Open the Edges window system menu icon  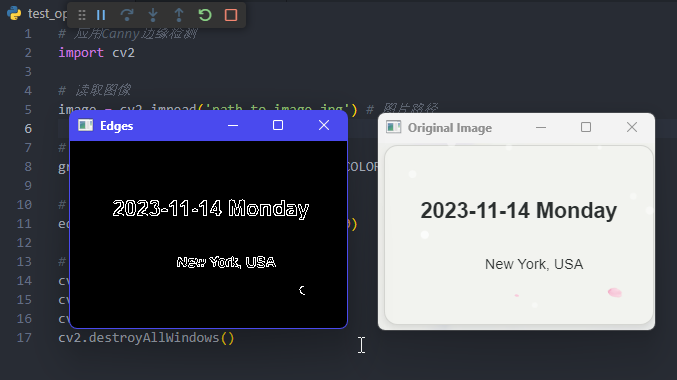point(85,125)
